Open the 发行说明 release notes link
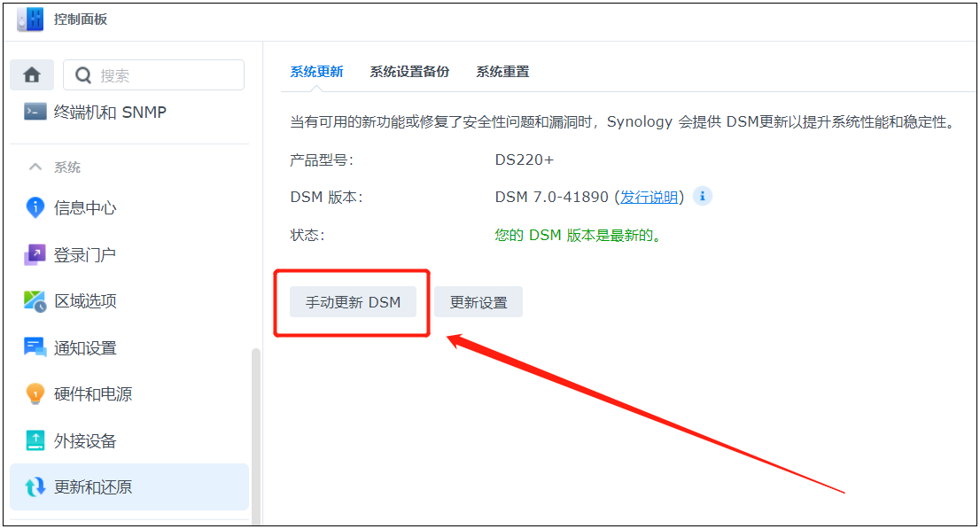 coord(649,197)
